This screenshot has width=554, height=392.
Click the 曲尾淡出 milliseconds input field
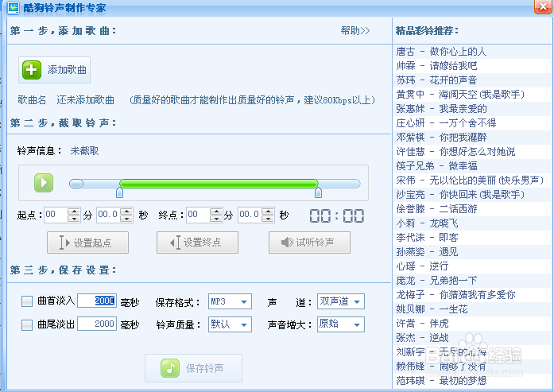[x=97, y=324]
